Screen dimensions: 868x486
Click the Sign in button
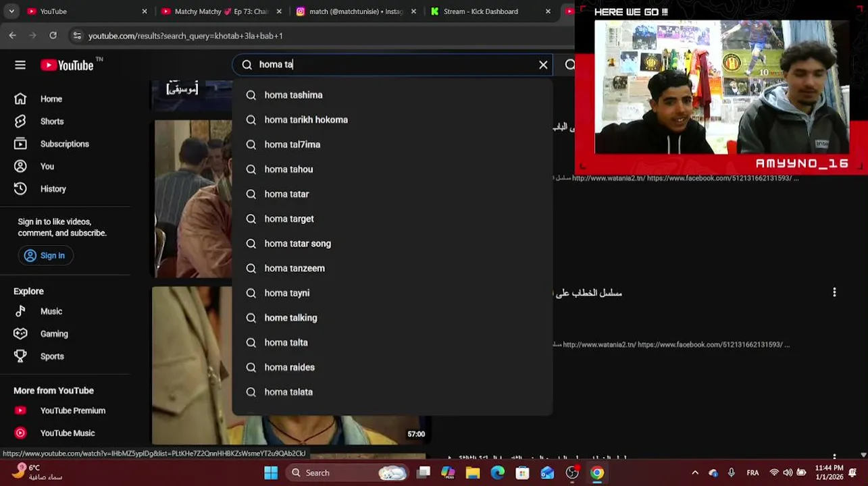click(x=45, y=255)
